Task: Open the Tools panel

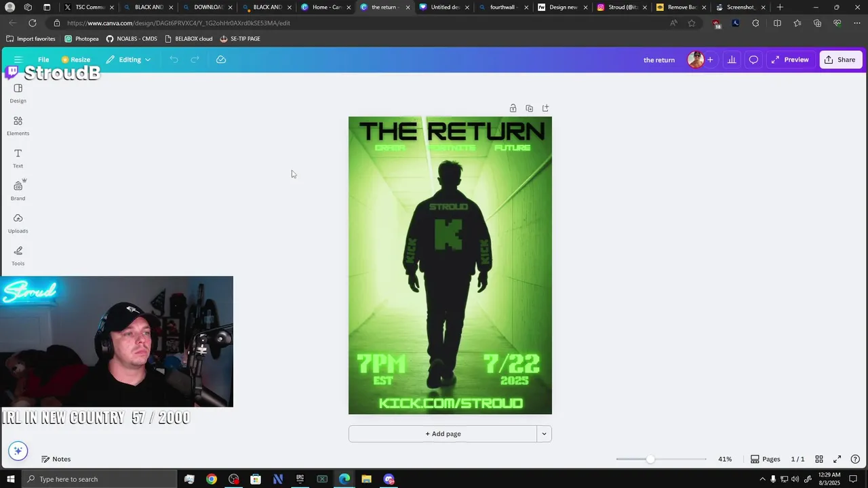Action: [18, 256]
